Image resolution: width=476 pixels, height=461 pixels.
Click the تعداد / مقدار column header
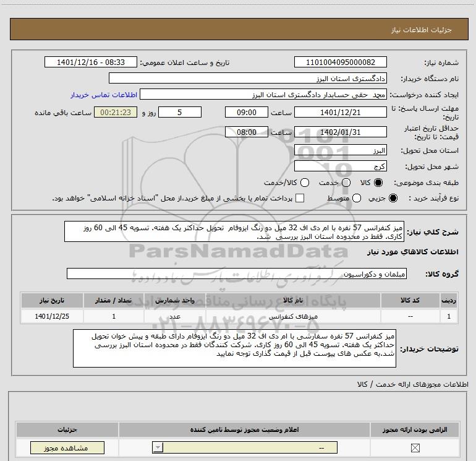pos(114,300)
